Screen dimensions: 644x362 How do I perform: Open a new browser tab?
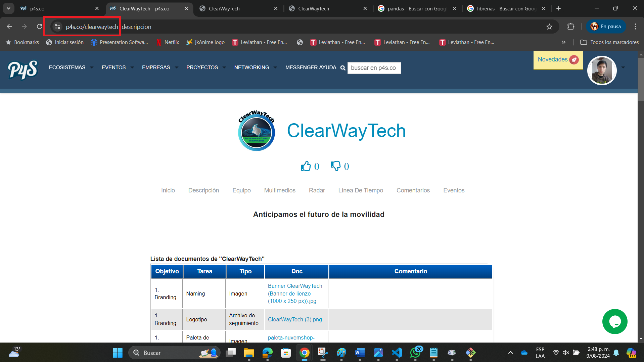(559, 8)
